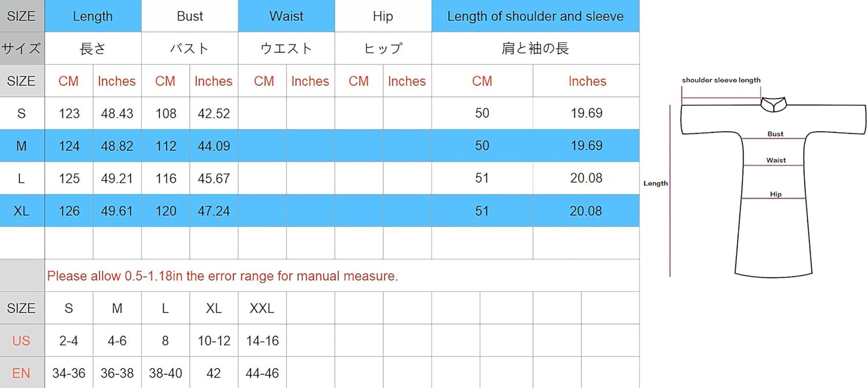Select the 'Length of shoulder and sleeve' header
868x388 pixels.
point(535,16)
